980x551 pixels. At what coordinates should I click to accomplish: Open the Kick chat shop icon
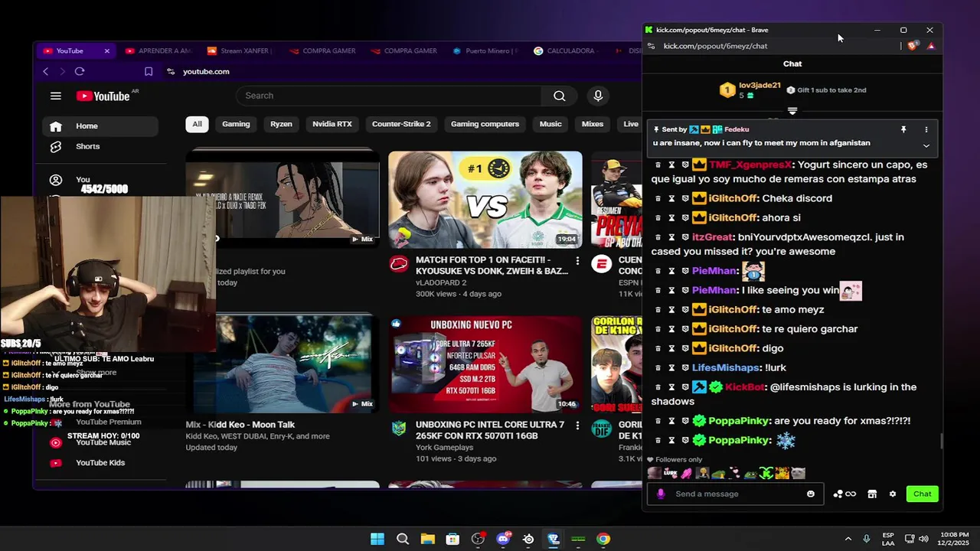point(872,494)
